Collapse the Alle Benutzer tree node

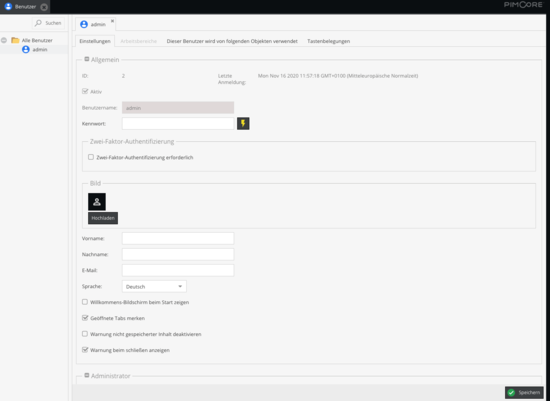click(4, 40)
